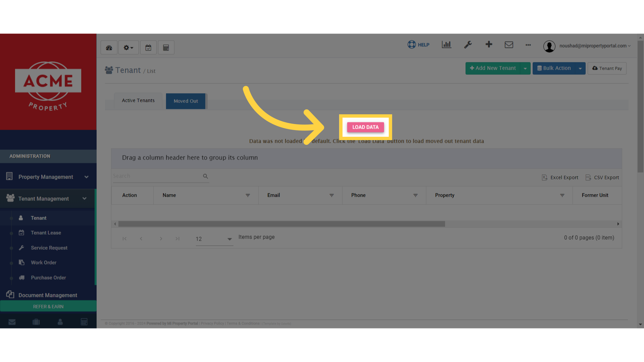Click the user avatar icon

pos(549,46)
